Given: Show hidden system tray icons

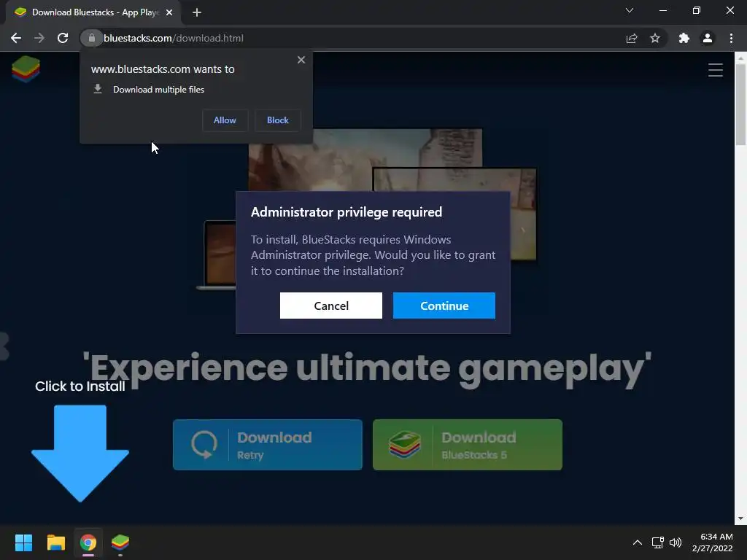Looking at the screenshot, I should point(638,542).
